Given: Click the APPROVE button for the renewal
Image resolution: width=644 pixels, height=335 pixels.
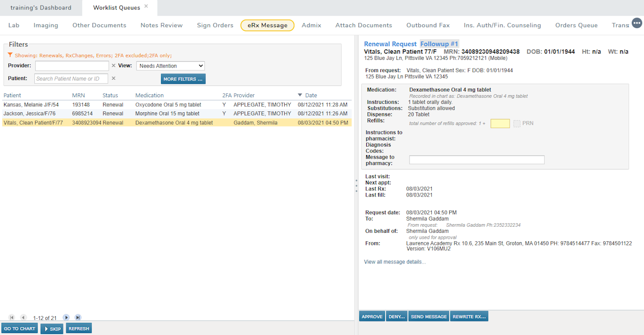Looking at the screenshot, I should [x=372, y=316].
